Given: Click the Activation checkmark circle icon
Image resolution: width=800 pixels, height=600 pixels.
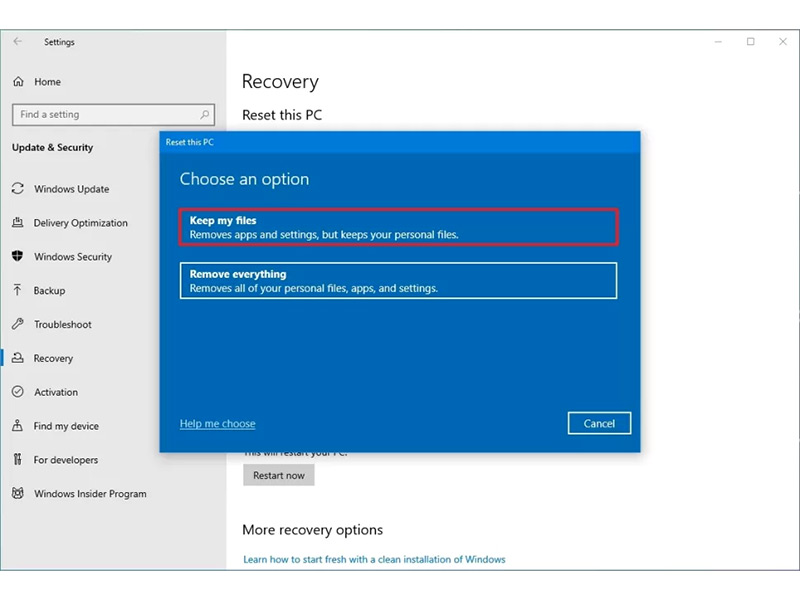Looking at the screenshot, I should tap(18, 392).
